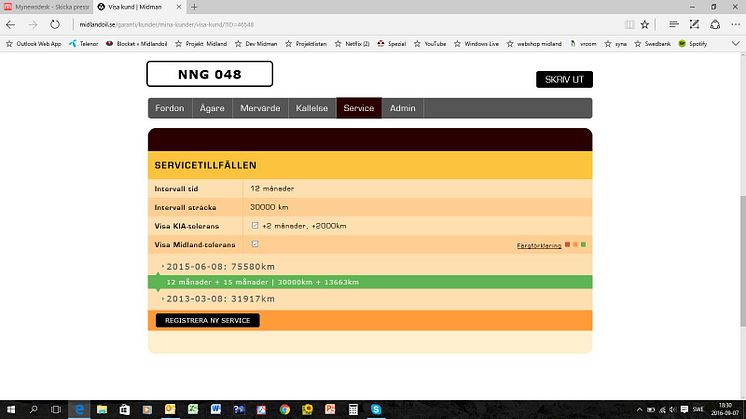Open Word from the taskbar
The image size is (746, 419).
(216, 409)
